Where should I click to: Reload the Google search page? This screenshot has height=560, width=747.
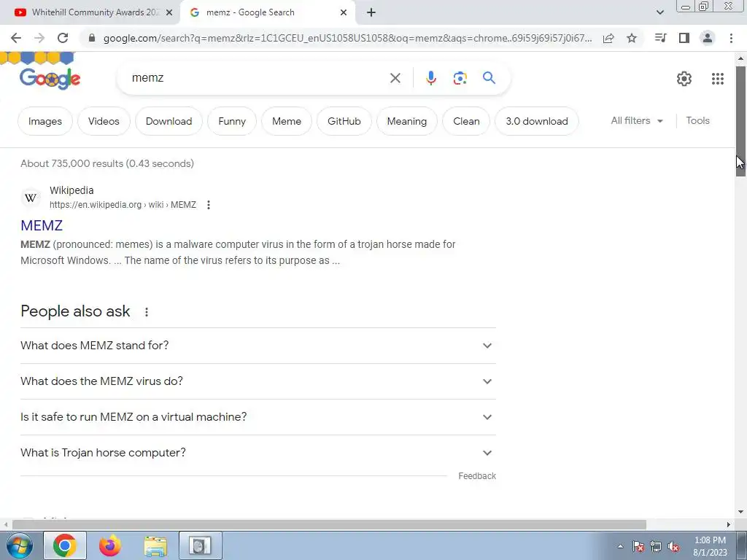click(x=63, y=38)
